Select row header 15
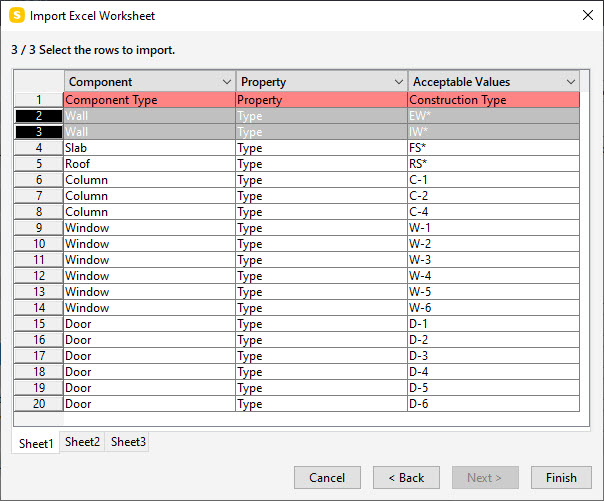604x501 pixels. click(x=39, y=324)
